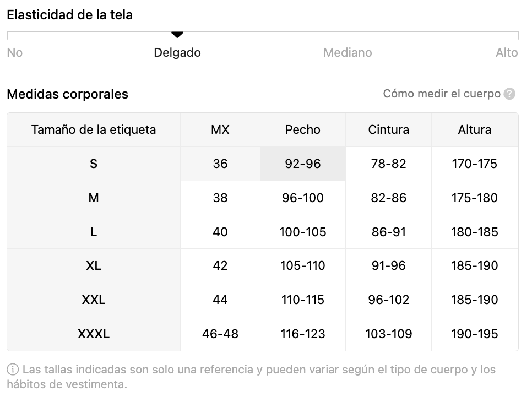The image size is (532, 402).
Task: Click the help question mark icon
Action: [509, 94]
